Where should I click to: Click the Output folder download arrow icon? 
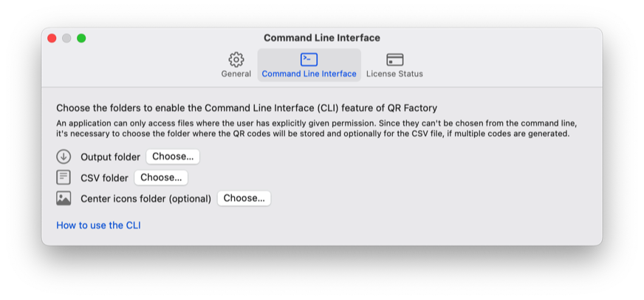click(64, 157)
